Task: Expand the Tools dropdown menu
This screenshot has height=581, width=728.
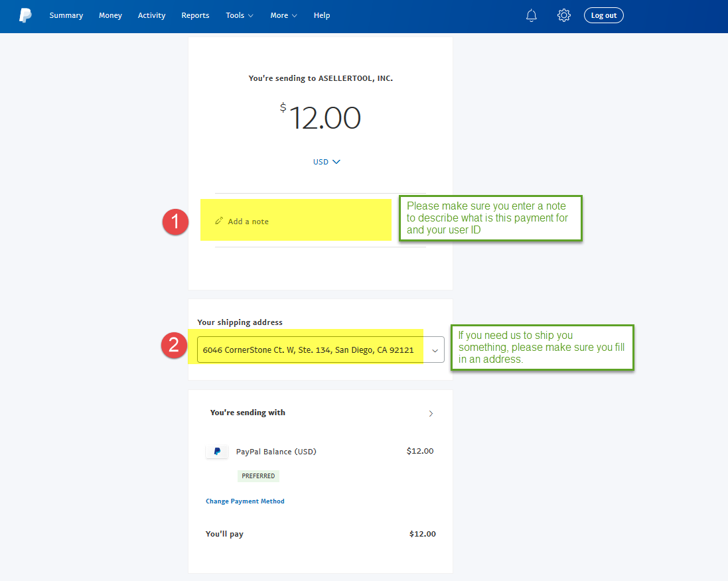Action: point(240,15)
